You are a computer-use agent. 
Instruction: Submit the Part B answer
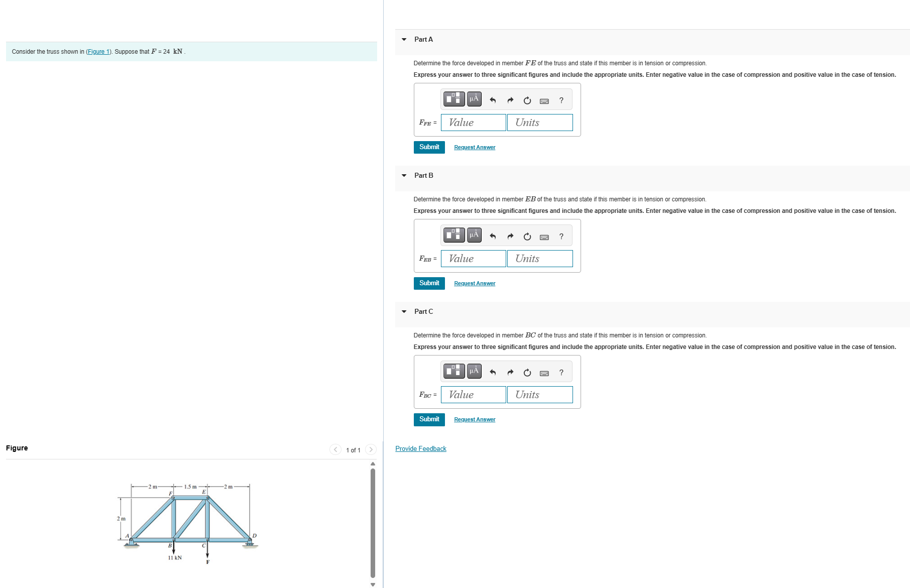pos(429,283)
